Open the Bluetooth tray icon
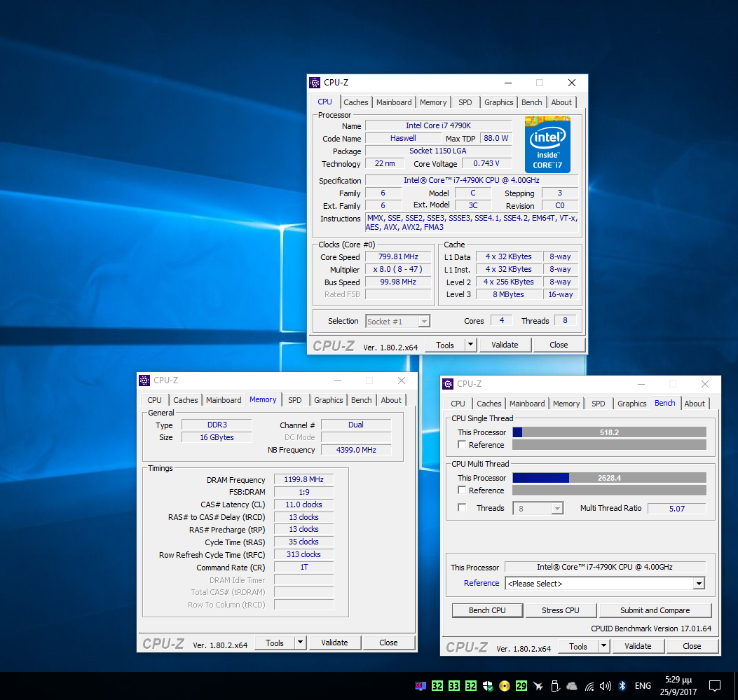738x700 pixels. (x=622, y=686)
